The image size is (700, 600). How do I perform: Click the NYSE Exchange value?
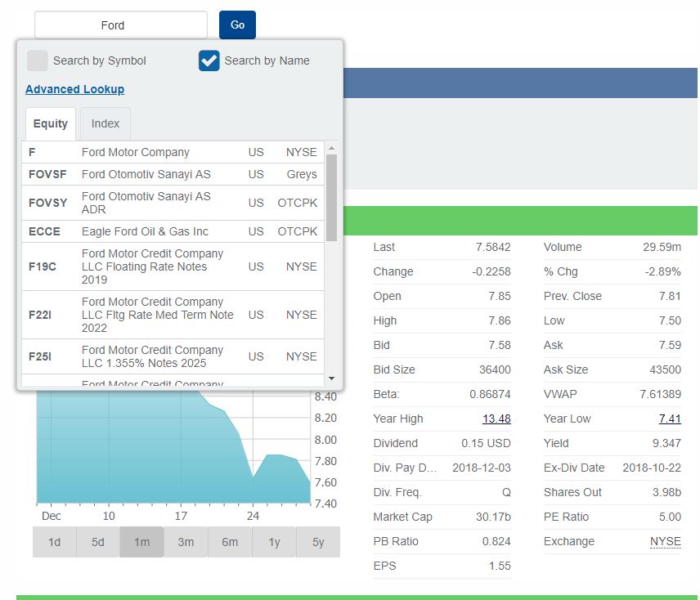point(665,541)
